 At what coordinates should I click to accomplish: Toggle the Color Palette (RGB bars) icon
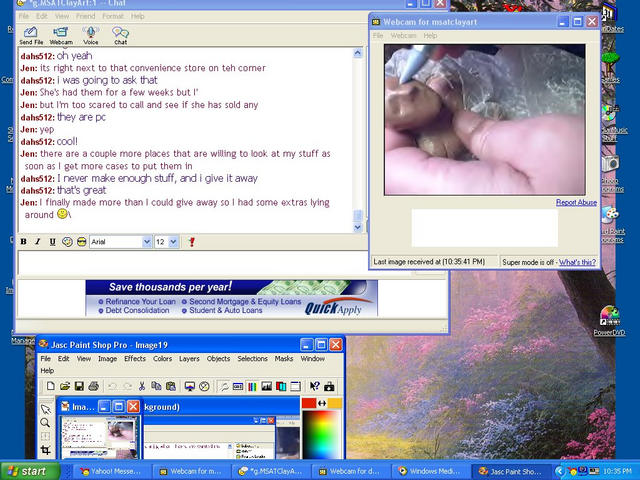(252, 386)
